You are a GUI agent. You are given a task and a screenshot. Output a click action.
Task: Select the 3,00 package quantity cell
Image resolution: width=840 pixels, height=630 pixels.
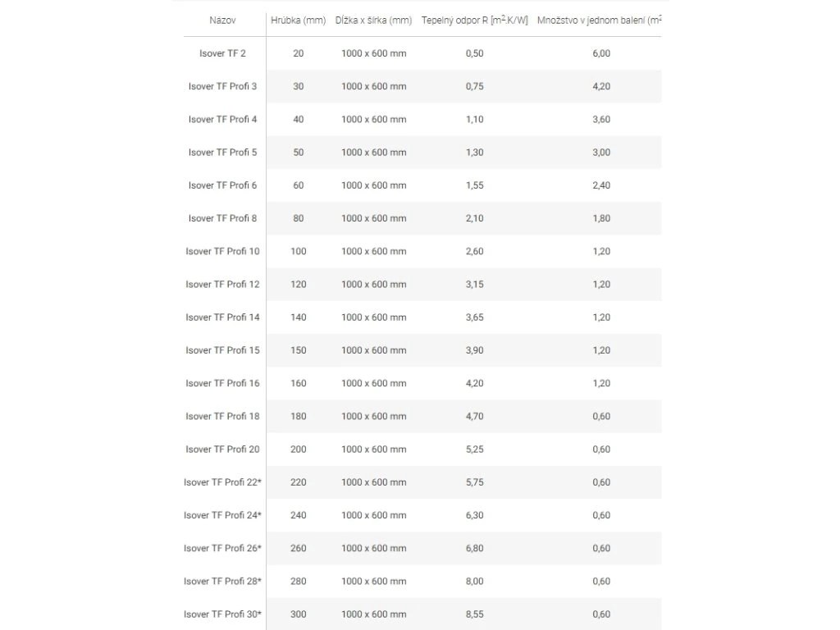pos(601,153)
